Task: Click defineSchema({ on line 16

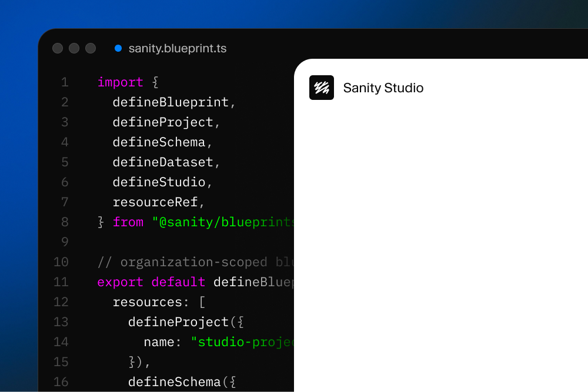Action: pos(182,382)
